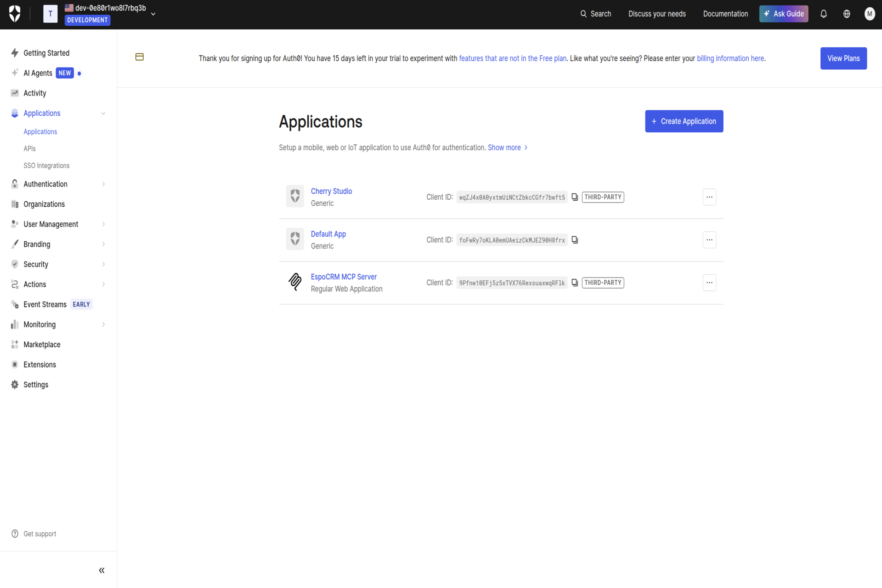Open options menu for Cherry Studio
Screen dimensions: 882x588
tap(709, 197)
